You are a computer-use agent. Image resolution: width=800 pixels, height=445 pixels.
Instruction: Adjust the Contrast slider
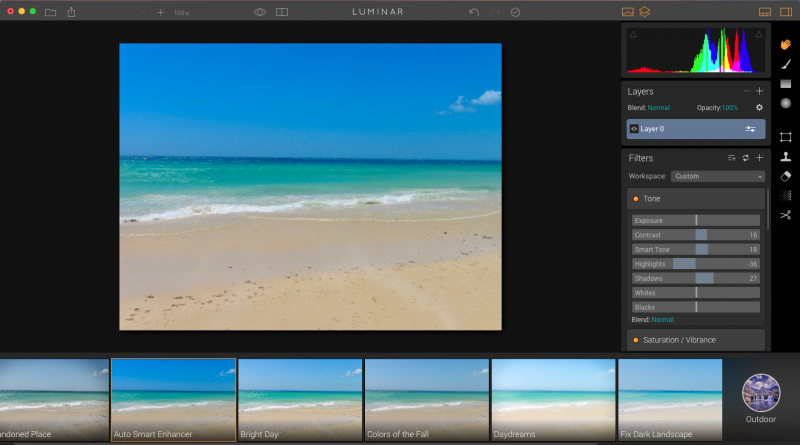coord(696,235)
